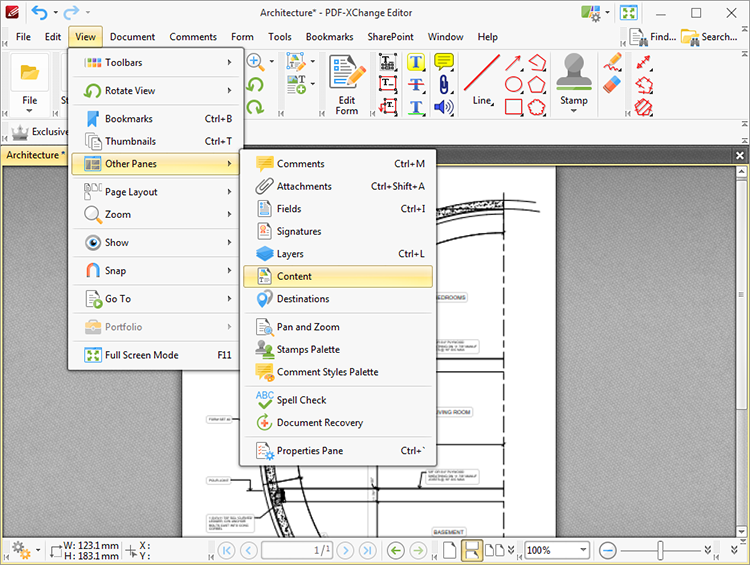750x565 pixels.
Task: Toggle the Exclusive mode button
Action: point(38,132)
